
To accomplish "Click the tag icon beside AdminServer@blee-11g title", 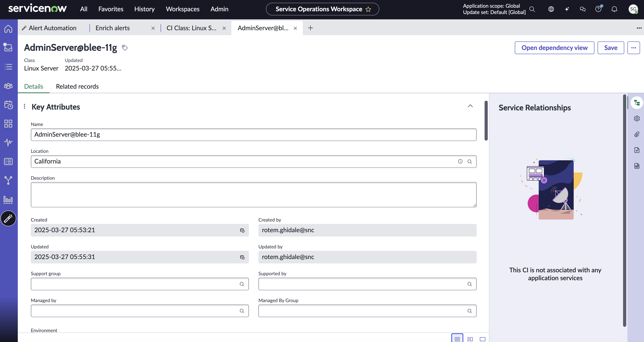I will coord(125,47).
